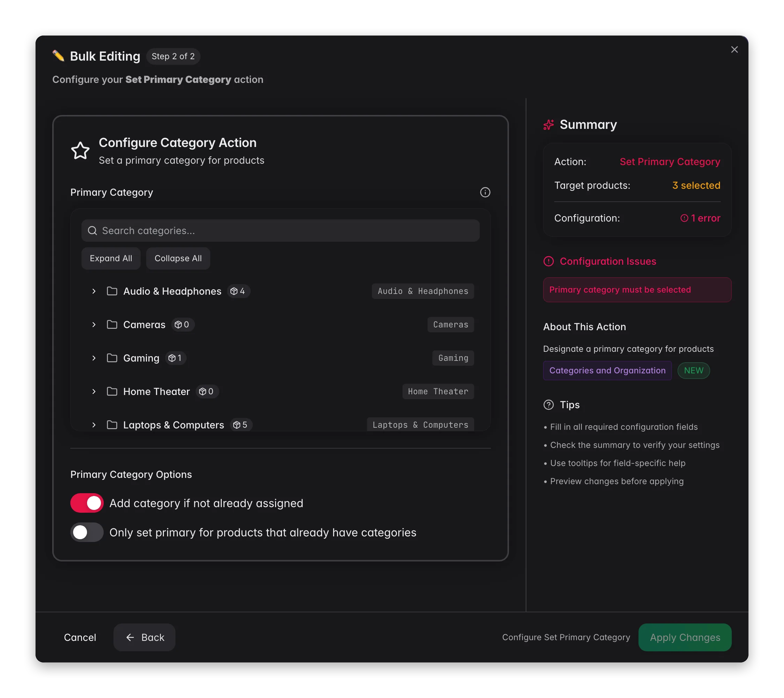Viewport: 784px width, 698px height.
Task: Click Expand All button
Action: (x=111, y=258)
